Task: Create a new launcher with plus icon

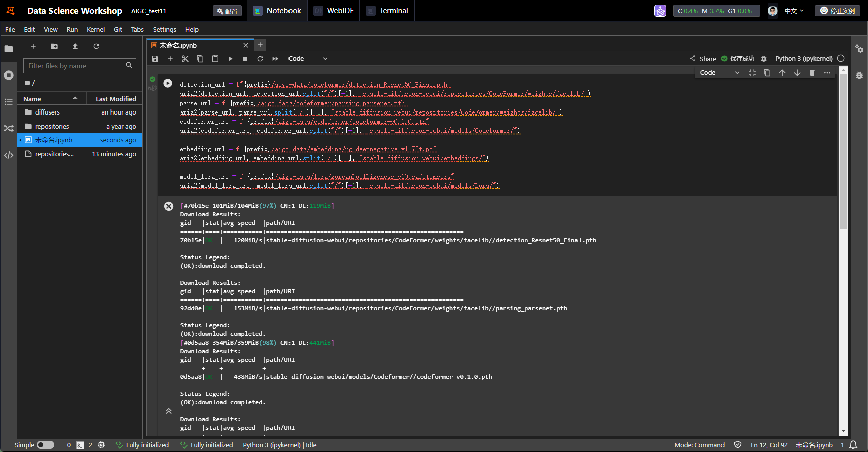Action: click(x=33, y=46)
